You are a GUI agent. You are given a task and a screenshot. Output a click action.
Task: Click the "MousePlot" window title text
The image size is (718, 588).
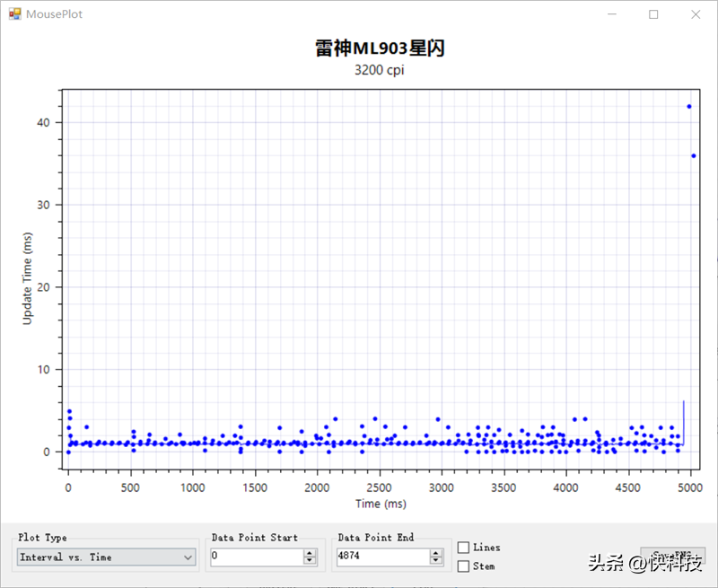[x=54, y=14]
